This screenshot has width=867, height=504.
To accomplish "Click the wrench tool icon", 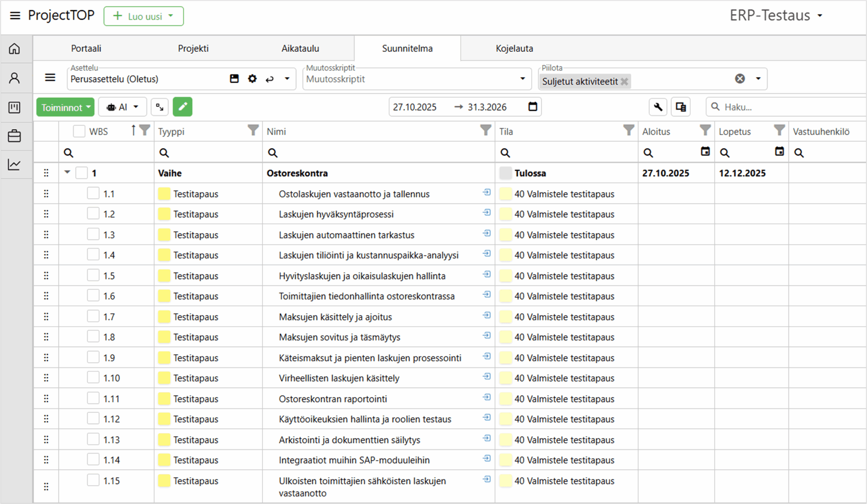I will coord(657,107).
